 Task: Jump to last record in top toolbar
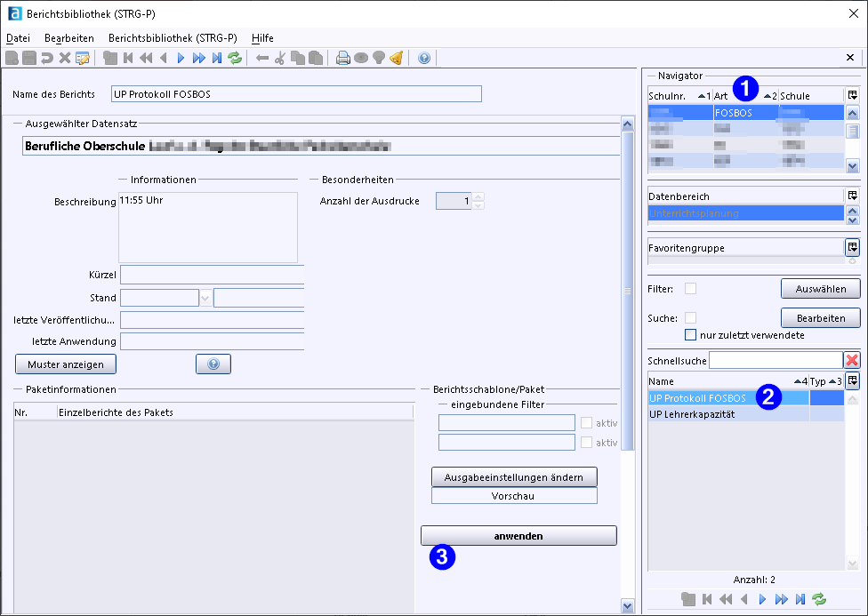(216, 58)
